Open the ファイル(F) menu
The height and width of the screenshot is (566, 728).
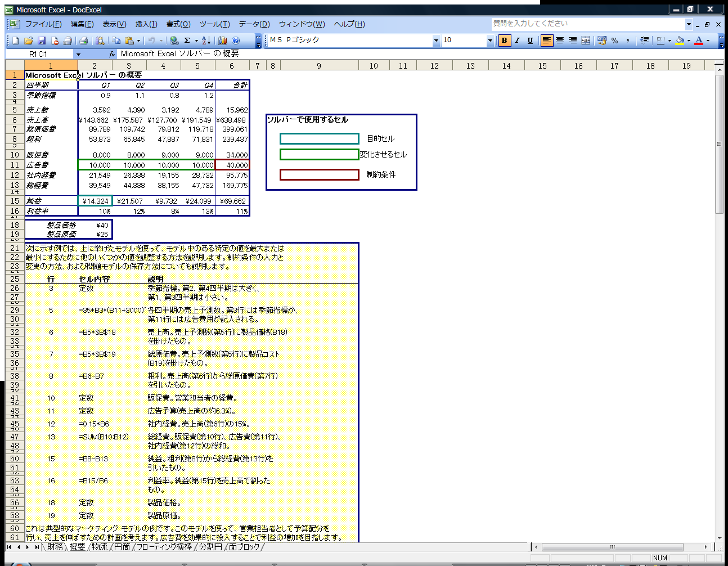(x=43, y=24)
